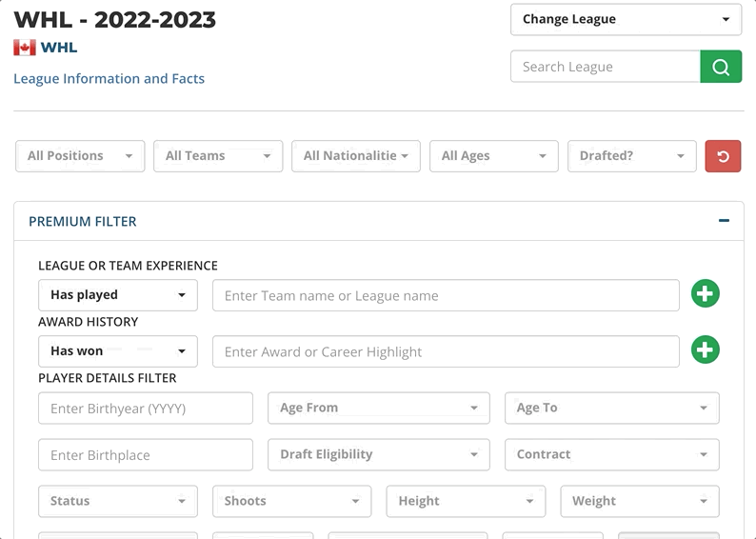
Task: Open the Has won dropdown
Action: tap(118, 351)
